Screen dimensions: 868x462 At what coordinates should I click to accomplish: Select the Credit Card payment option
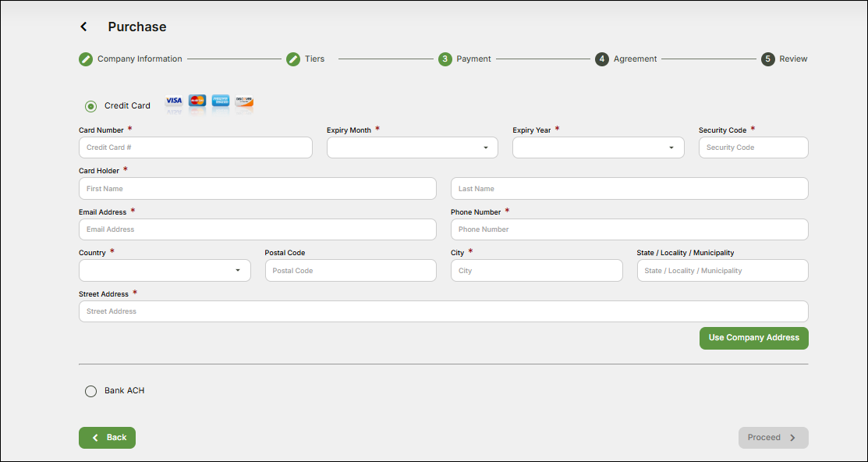pos(90,106)
